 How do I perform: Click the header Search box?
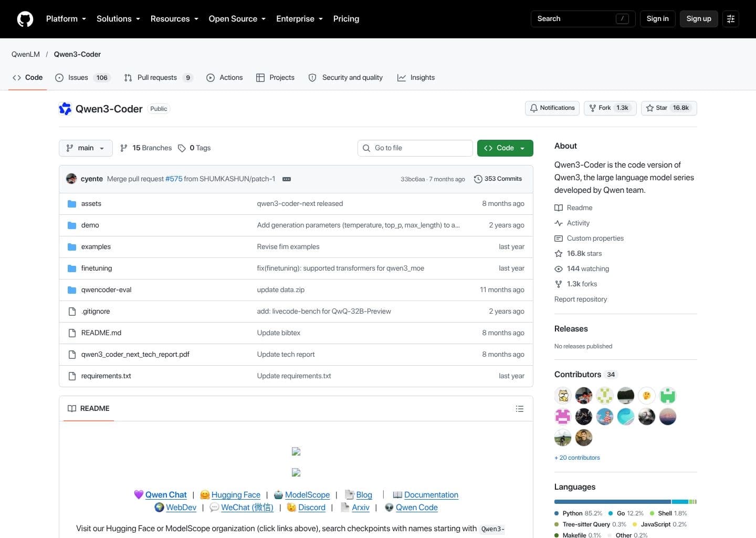(x=583, y=19)
